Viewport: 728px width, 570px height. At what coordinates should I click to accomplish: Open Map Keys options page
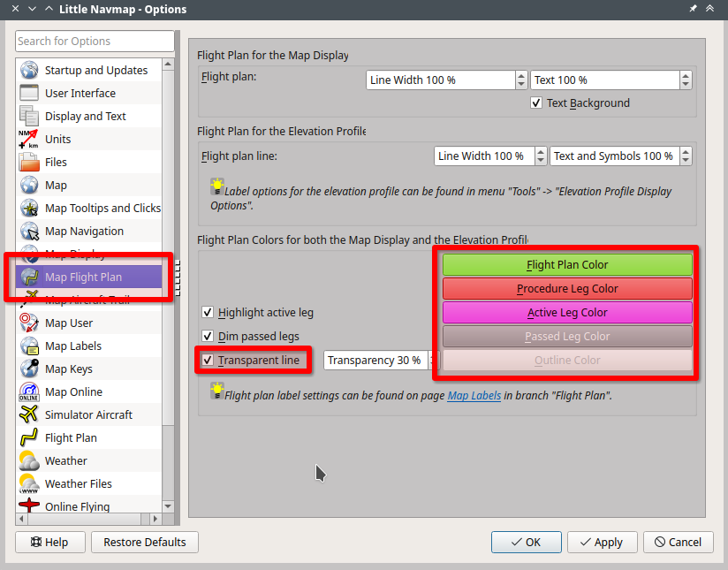[x=88, y=369]
